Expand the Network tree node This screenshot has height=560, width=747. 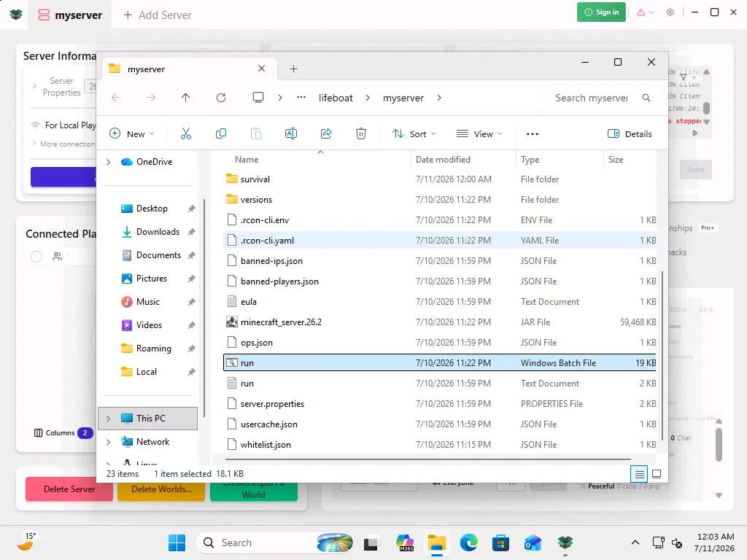109,442
